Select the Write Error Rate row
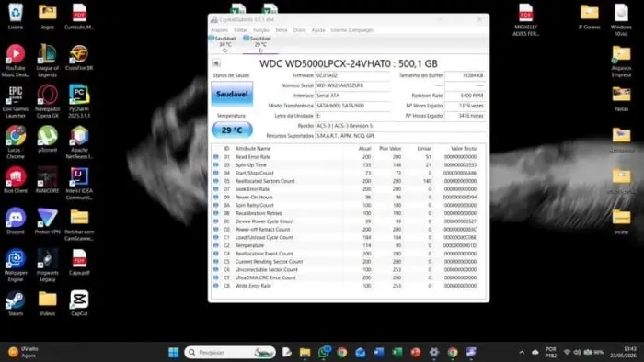 [x=346, y=286]
